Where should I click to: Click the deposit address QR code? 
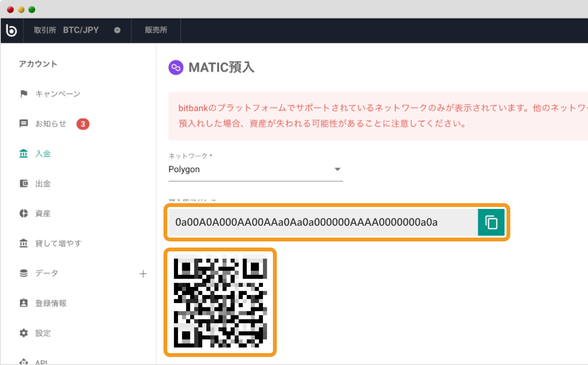pyautogui.click(x=220, y=302)
